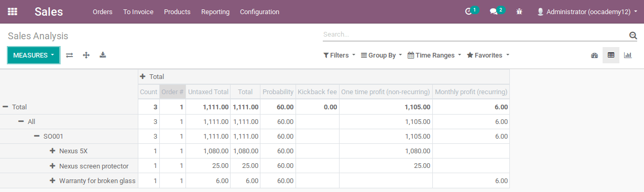Screen dimensions: 644x192
Task: Open the debug bug icon
Action: 519,12
